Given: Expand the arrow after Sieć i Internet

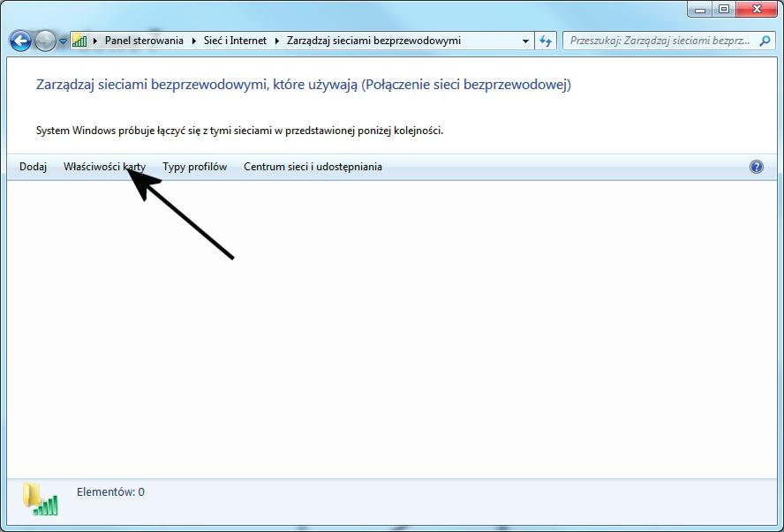Looking at the screenshot, I should coord(276,41).
